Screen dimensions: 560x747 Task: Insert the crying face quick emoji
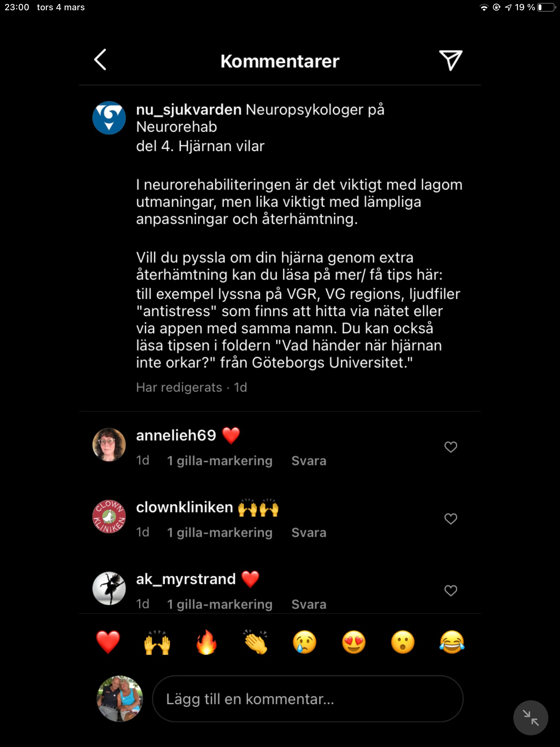[x=304, y=642]
